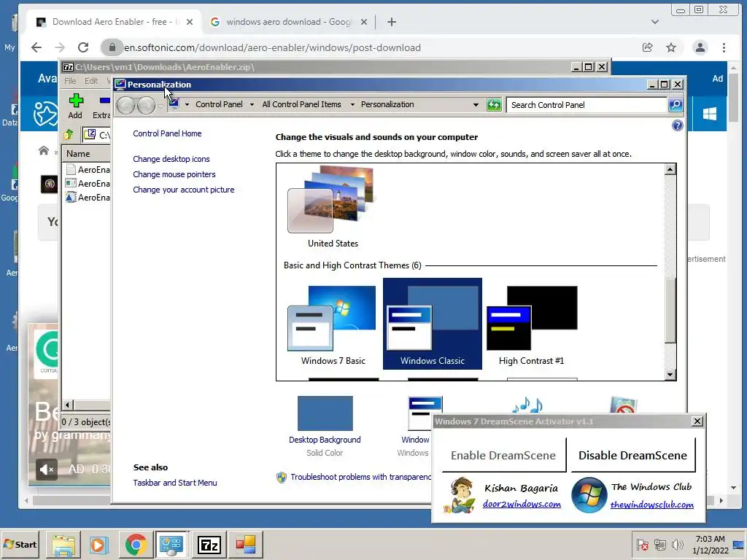Click the Name column header in 7-Zip
This screenshot has width=747, height=560.
point(88,154)
